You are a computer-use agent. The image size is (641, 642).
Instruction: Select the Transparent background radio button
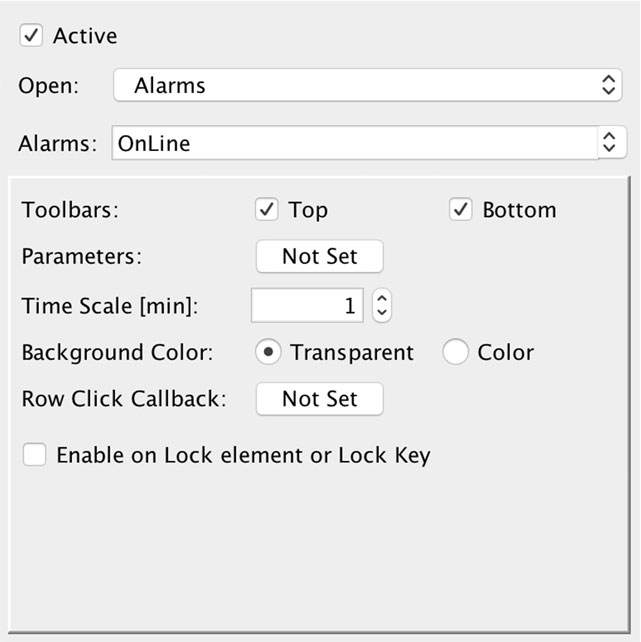coord(268,352)
